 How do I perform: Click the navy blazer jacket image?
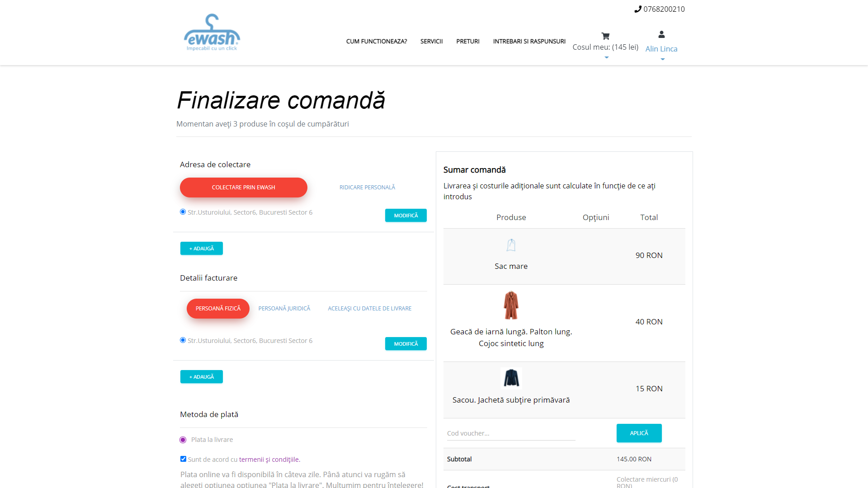tap(511, 378)
